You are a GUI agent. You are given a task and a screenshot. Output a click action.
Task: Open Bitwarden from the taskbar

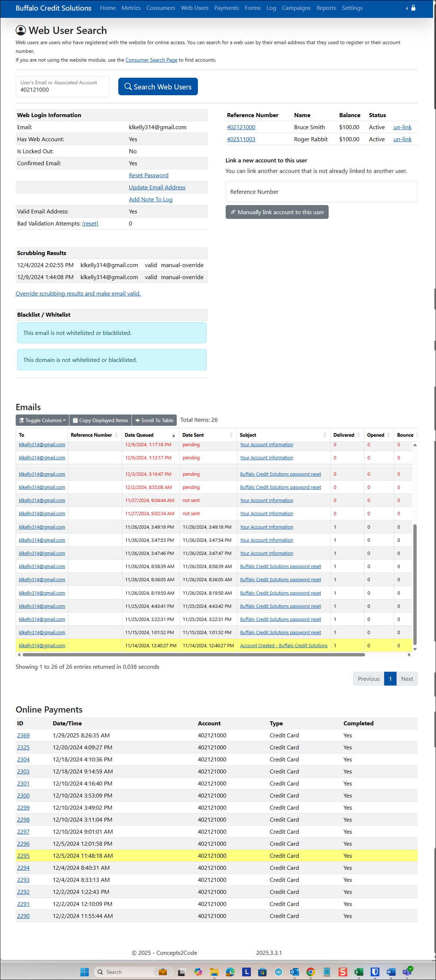[375, 972]
